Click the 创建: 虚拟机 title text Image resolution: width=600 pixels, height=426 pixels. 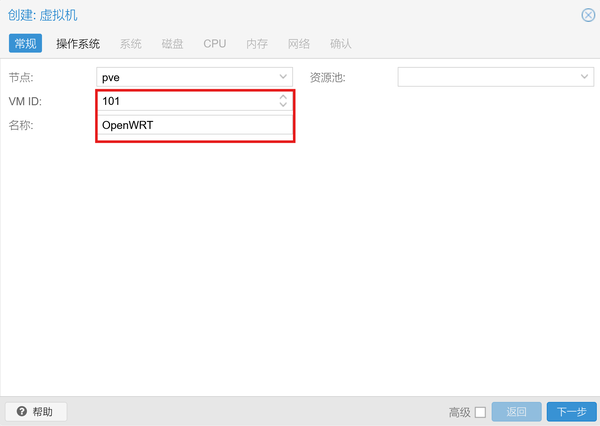42,15
